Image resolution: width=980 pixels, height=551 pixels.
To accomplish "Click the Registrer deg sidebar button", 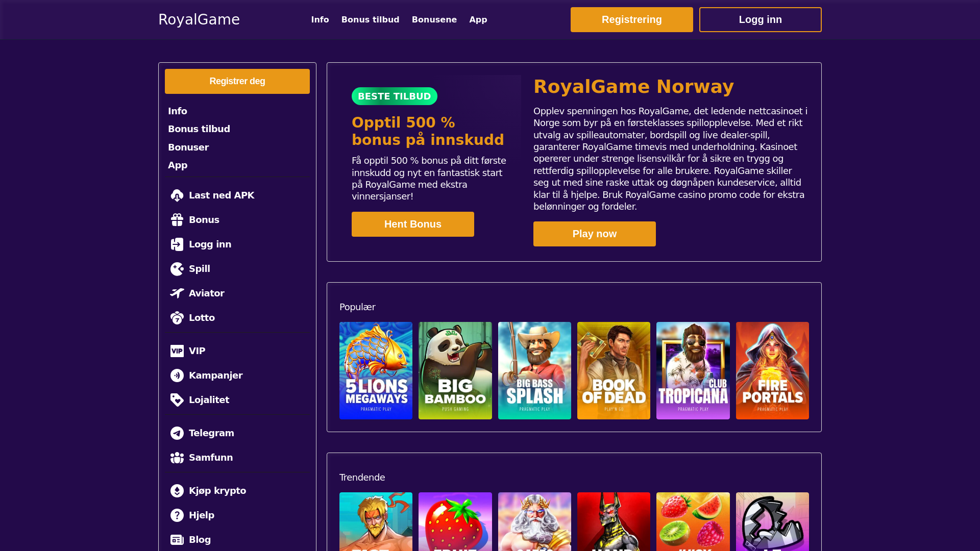I will click(x=237, y=81).
